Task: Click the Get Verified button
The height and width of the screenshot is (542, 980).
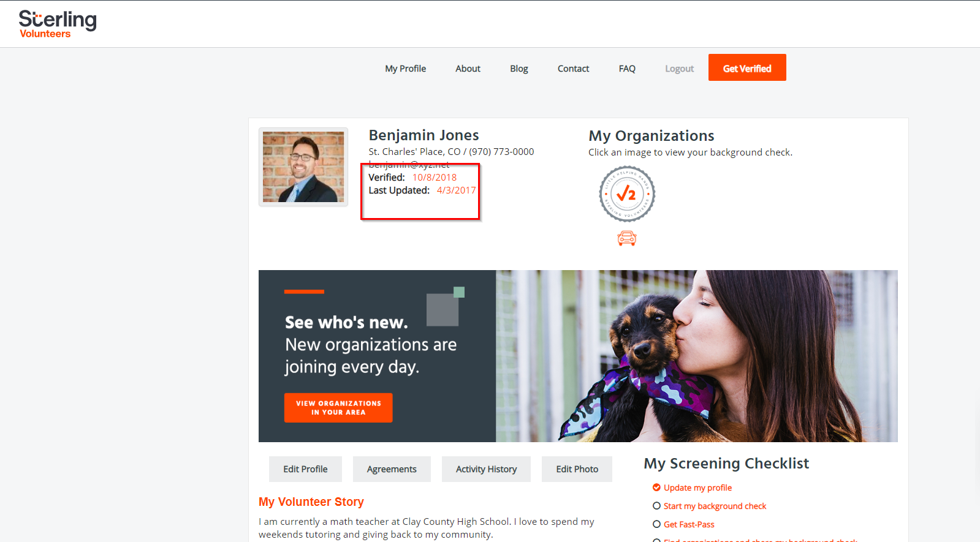Action: click(747, 67)
